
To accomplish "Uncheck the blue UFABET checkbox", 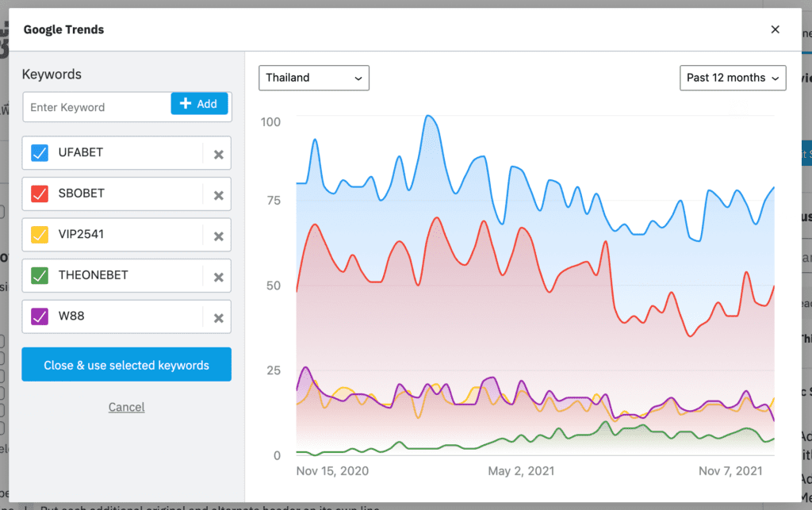I will (x=40, y=153).
